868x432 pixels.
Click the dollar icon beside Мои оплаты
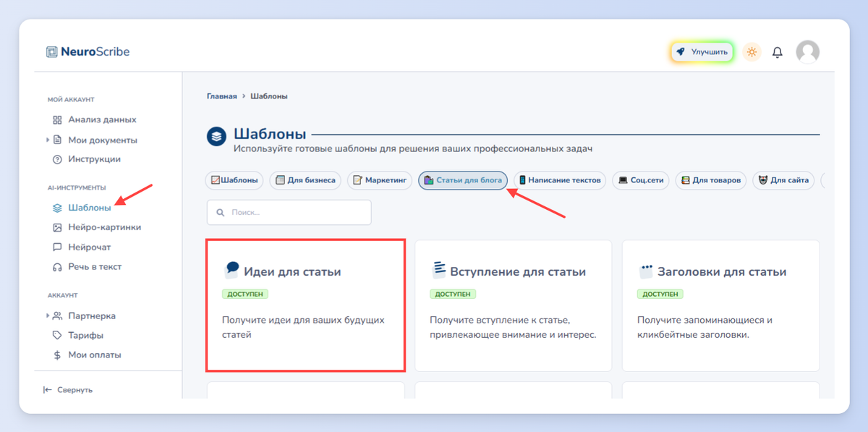pyautogui.click(x=58, y=355)
